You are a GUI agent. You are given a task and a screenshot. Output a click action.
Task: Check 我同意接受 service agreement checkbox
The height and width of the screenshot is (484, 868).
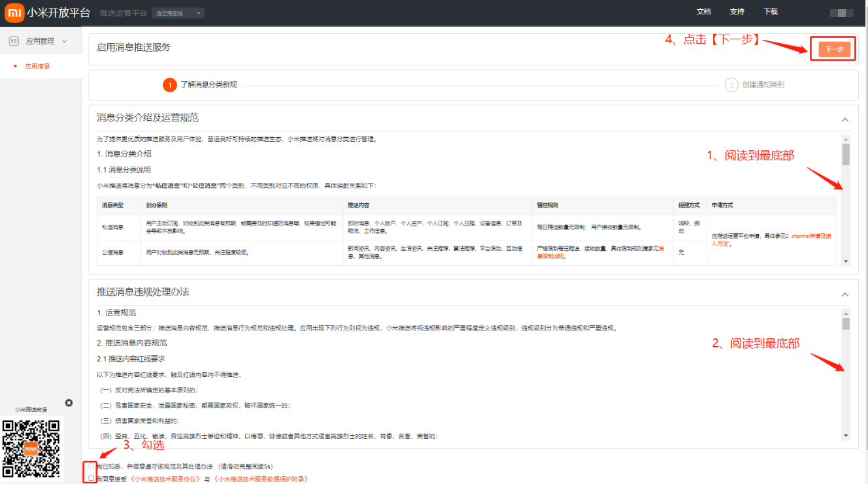(x=92, y=478)
